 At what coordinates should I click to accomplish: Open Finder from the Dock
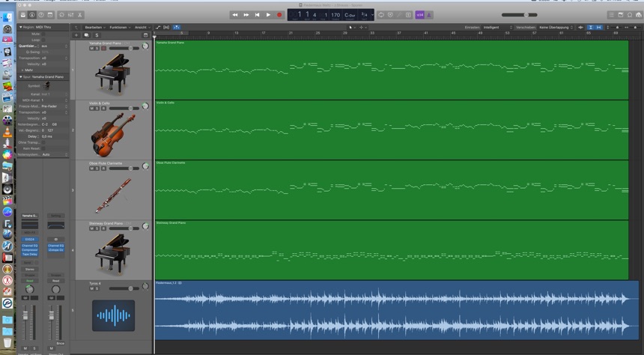pos(7,17)
